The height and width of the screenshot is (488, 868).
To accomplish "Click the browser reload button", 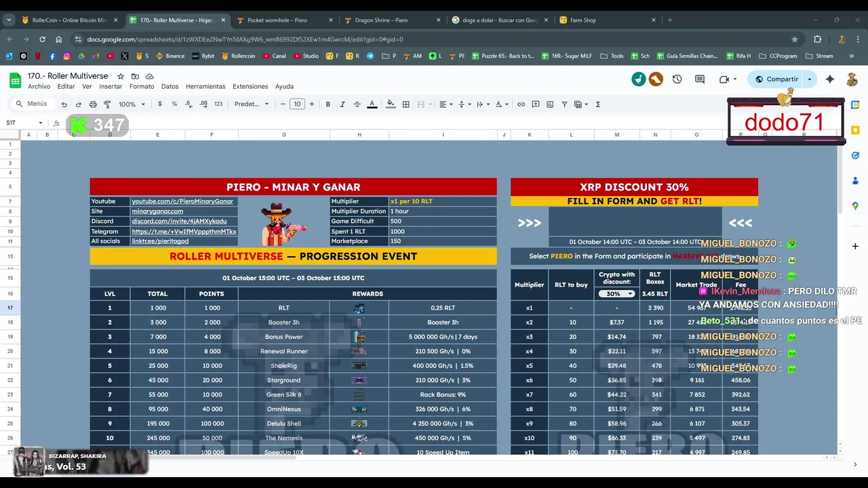I will coord(42,39).
